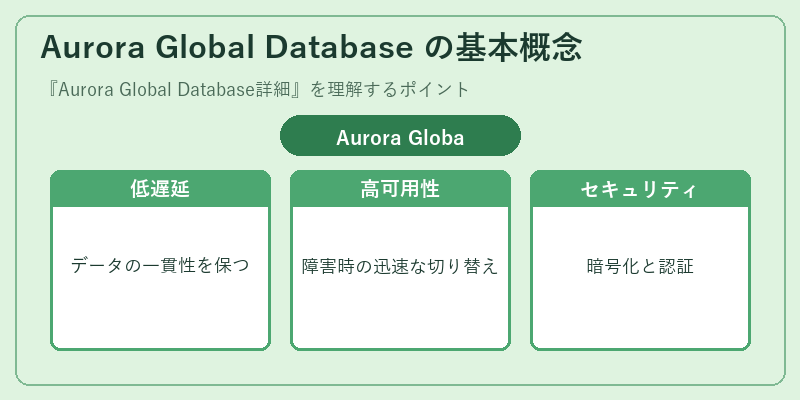
Task: Select the 'セキュリティ' card header
Action: click(x=640, y=189)
